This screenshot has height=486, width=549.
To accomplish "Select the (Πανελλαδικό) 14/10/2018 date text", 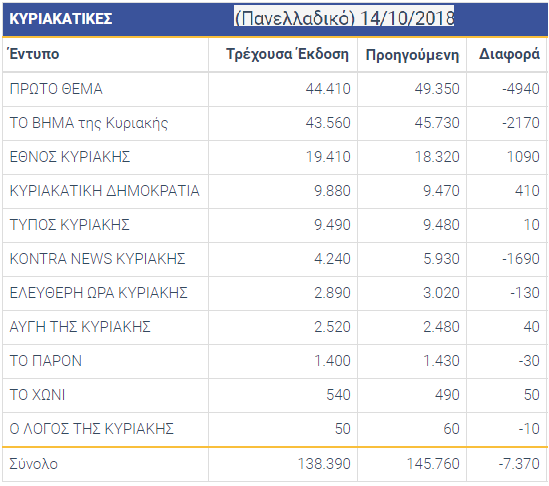I will click(344, 17).
